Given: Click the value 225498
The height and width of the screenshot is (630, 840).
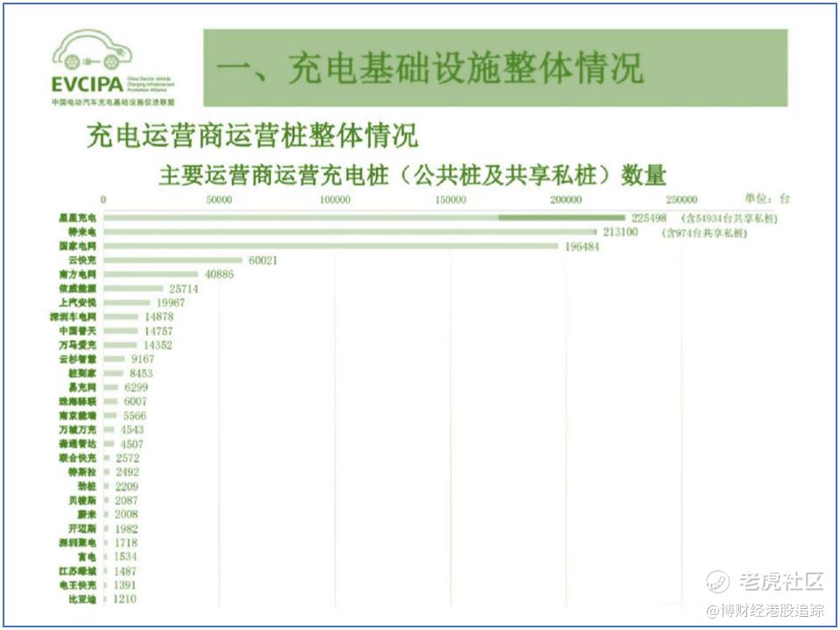Looking at the screenshot, I should [x=649, y=218].
